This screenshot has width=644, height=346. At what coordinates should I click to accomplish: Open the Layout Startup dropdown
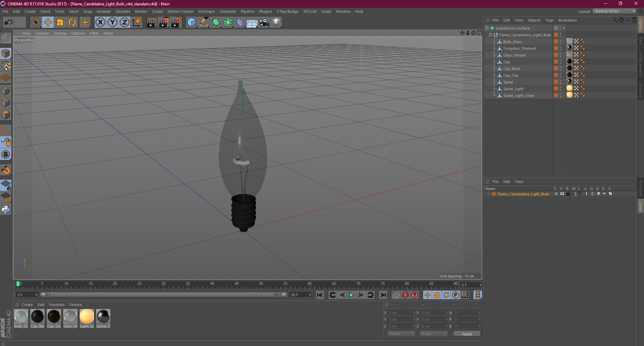614,11
